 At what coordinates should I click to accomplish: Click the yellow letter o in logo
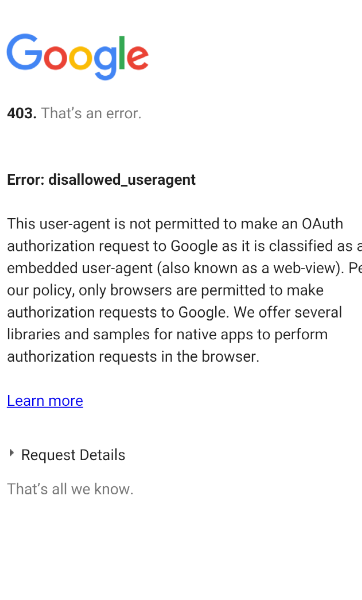80,57
